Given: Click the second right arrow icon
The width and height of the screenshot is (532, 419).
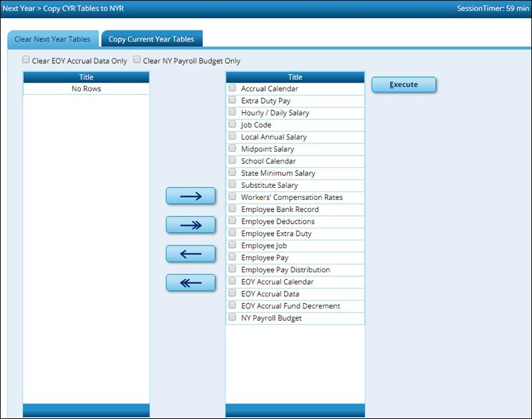Looking at the screenshot, I should 190,224.
